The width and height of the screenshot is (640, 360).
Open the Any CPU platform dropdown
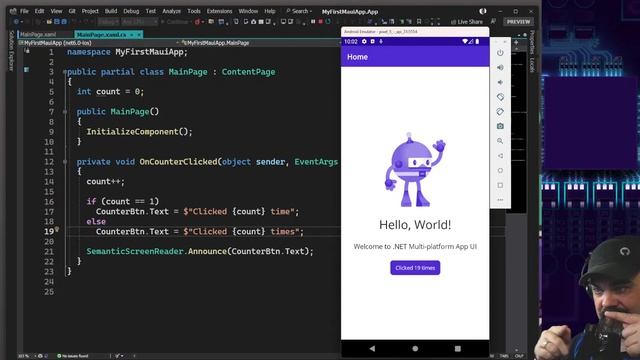tap(139, 22)
